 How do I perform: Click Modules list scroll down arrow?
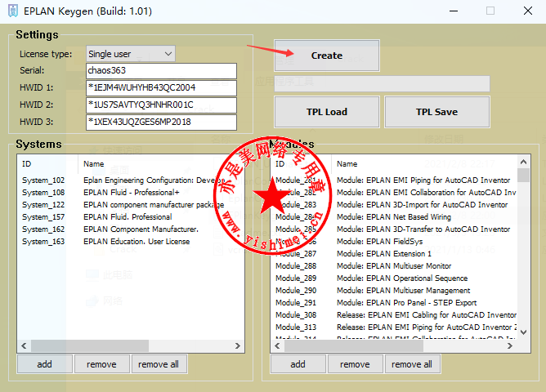[x=523, y=332]
